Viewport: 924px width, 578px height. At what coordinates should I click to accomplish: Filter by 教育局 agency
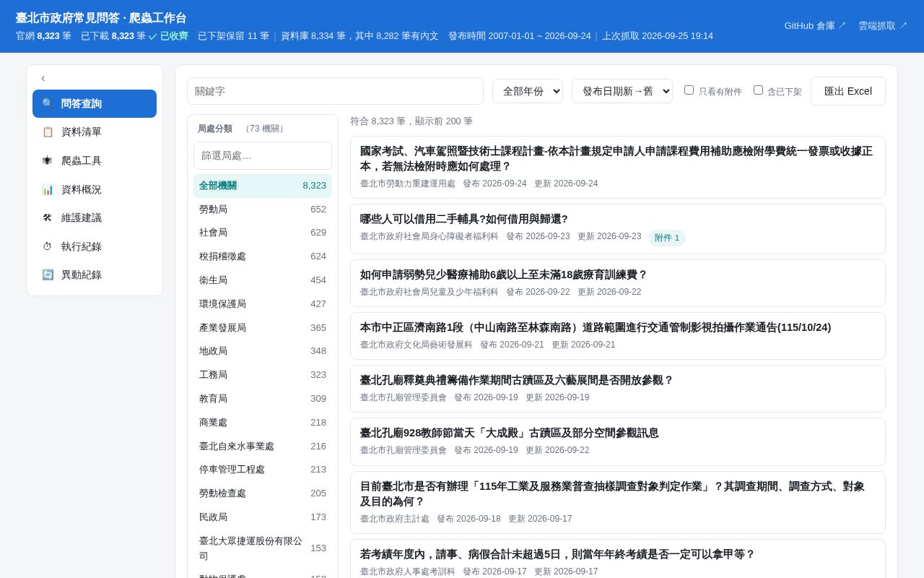[263, 399]
